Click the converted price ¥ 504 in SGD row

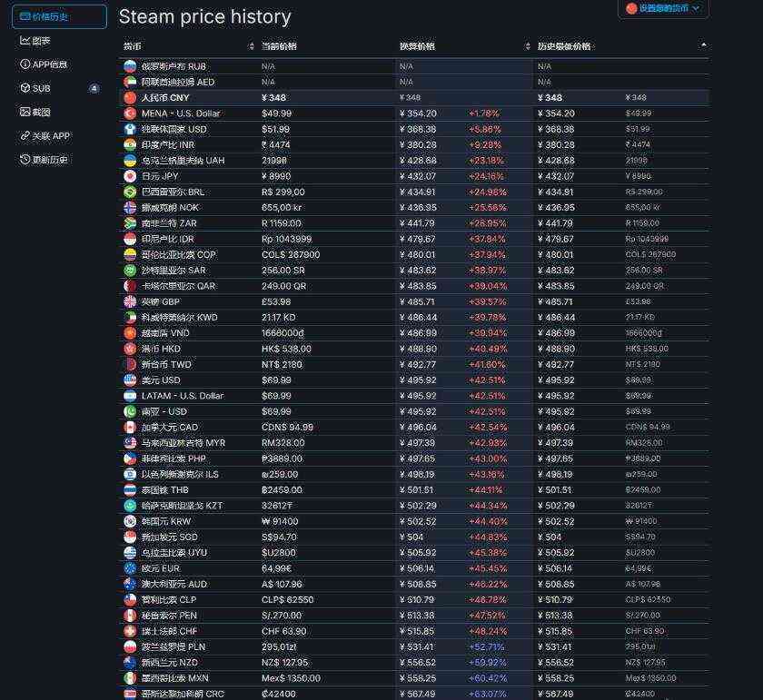coord(411,537)
